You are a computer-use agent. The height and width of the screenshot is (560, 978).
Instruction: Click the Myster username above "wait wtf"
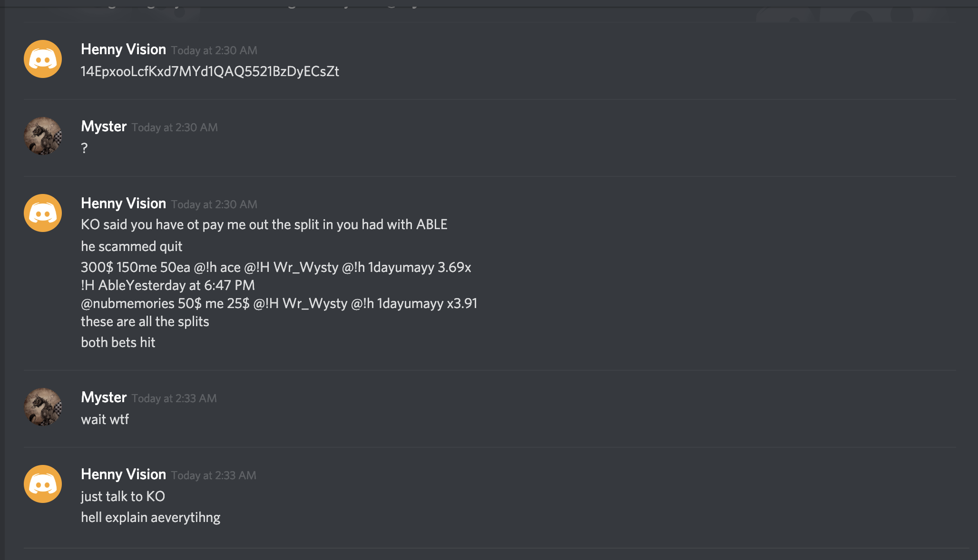pos(104,397)
